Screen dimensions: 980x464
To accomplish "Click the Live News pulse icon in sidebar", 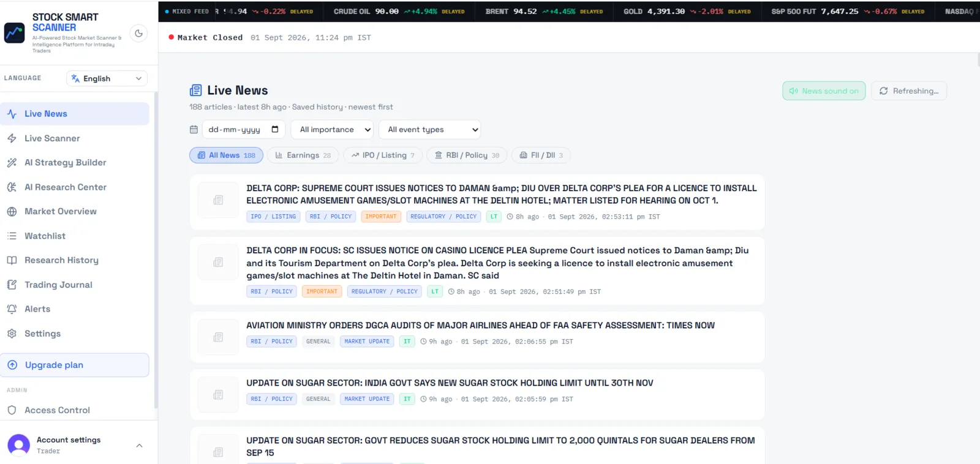I will point(12,114).
